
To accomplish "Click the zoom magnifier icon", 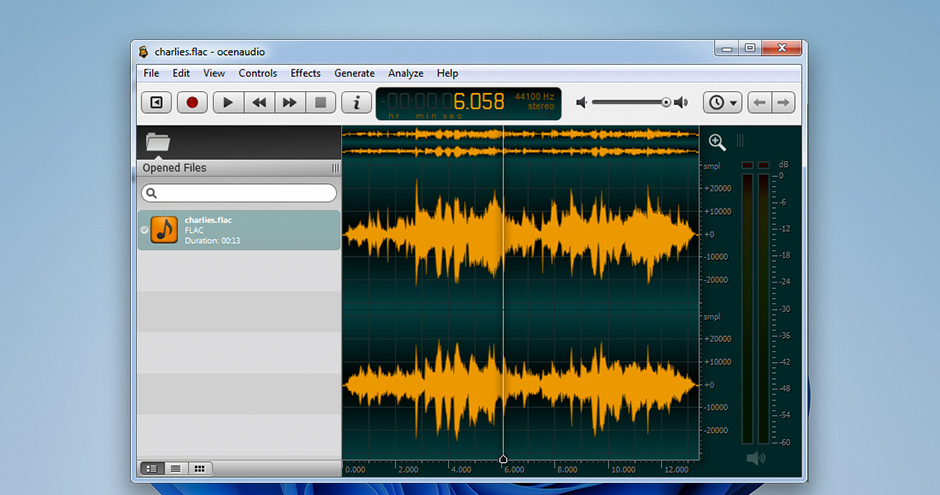I will (x=717, y=142).
